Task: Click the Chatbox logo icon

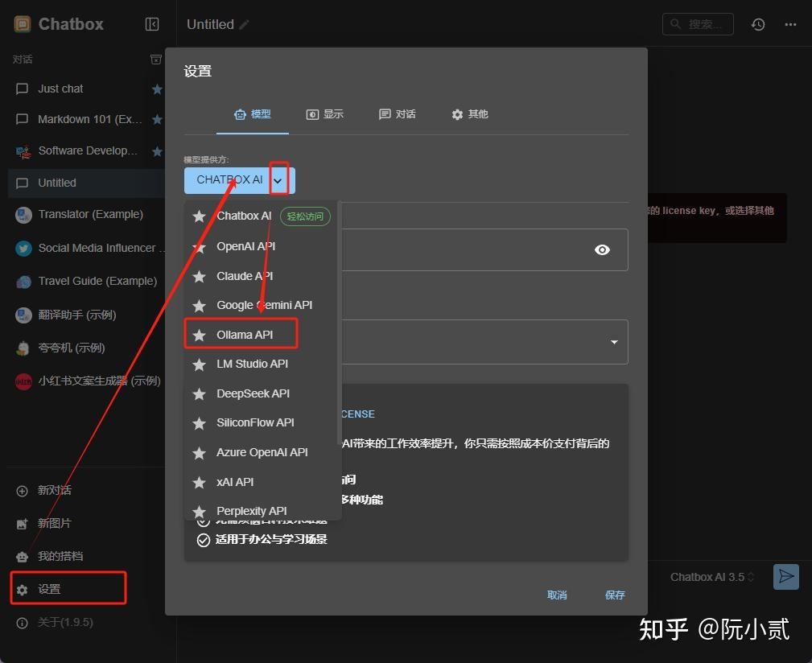Action: click(x=23, y=24)
